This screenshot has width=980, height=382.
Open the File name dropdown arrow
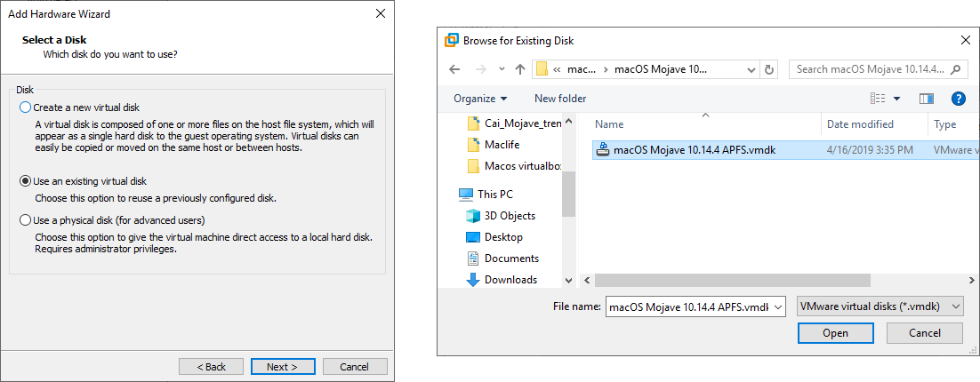click(x=779, y=306)
